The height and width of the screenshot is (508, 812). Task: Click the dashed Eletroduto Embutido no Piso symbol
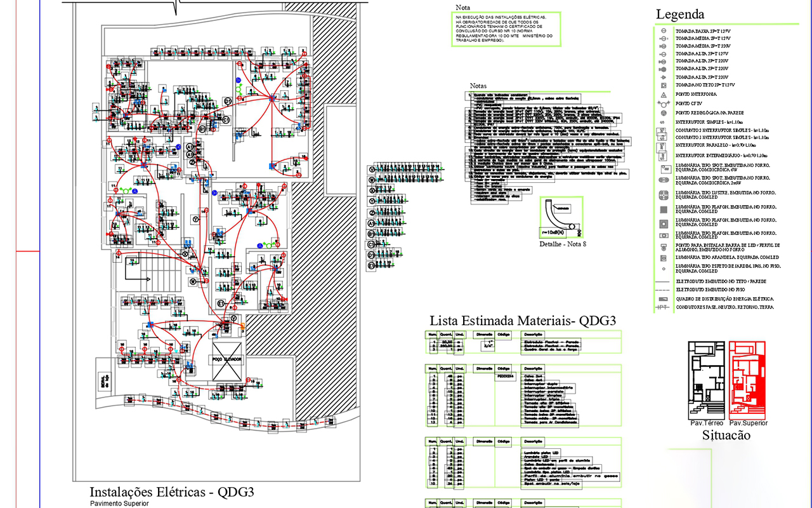662,290
